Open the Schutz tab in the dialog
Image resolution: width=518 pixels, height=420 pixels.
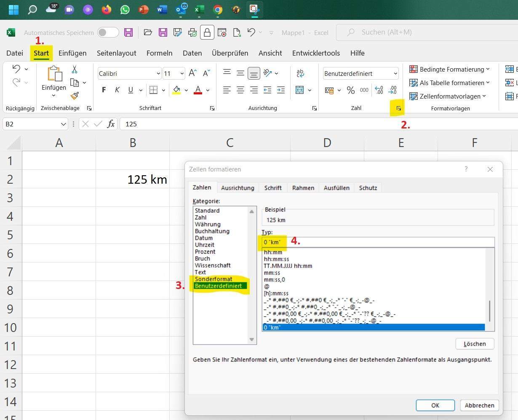tap(368, 188)
